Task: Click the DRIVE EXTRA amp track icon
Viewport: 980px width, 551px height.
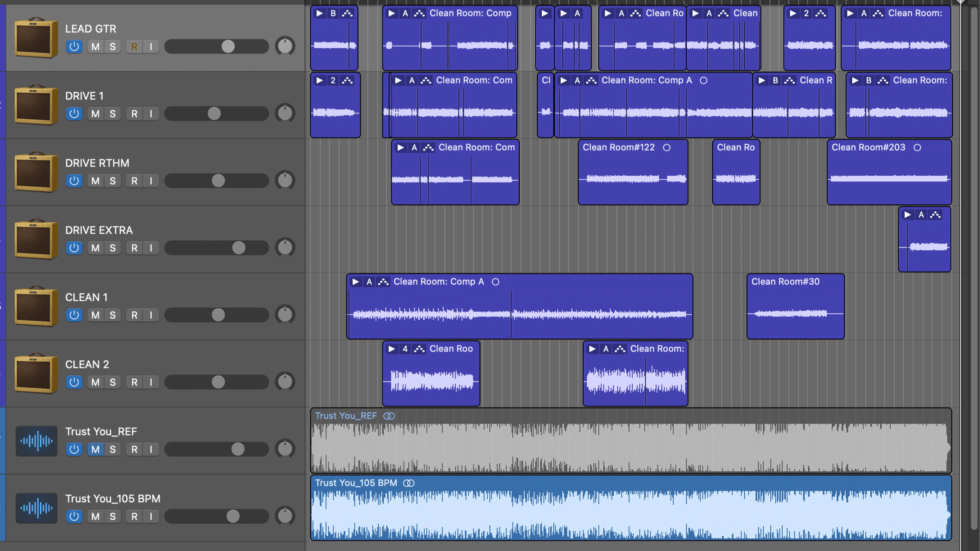Action: (36, 239)
